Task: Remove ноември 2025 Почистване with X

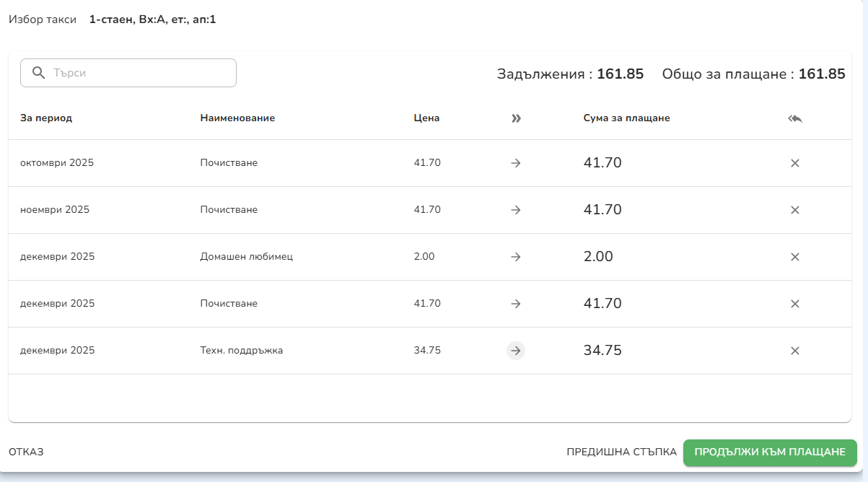Action: click(795, 210)
